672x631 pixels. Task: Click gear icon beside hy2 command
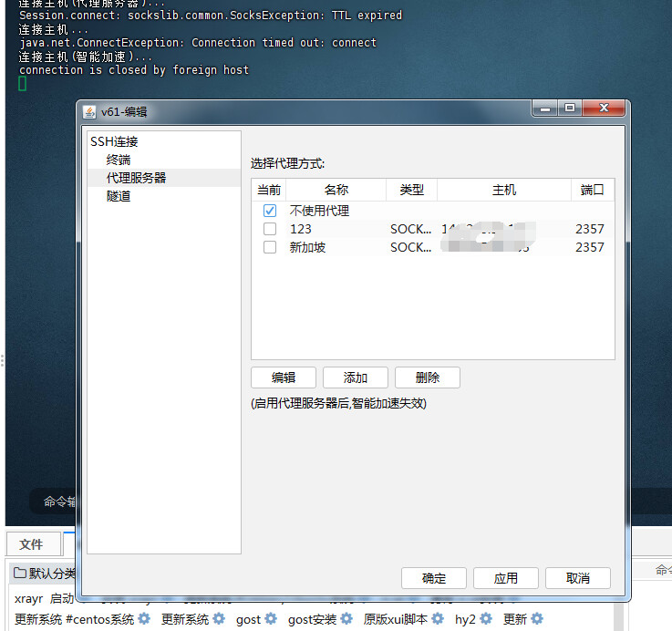point(486,618)
